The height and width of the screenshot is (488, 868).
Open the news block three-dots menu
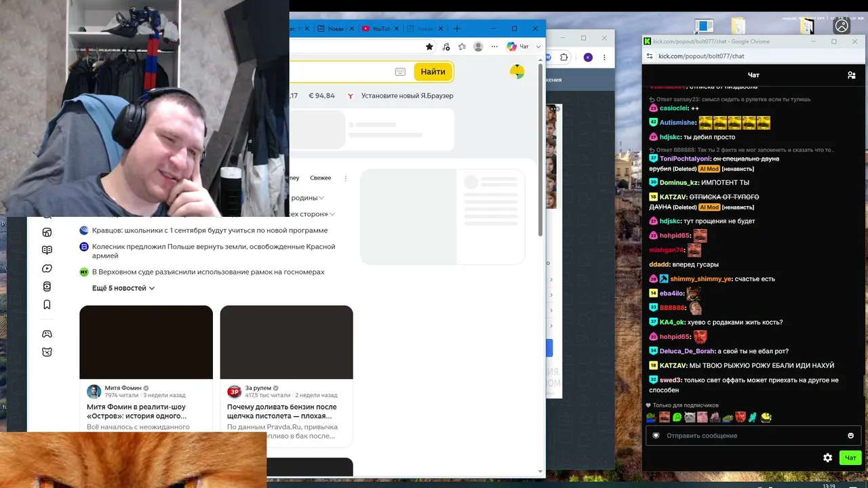pos(346,178)
